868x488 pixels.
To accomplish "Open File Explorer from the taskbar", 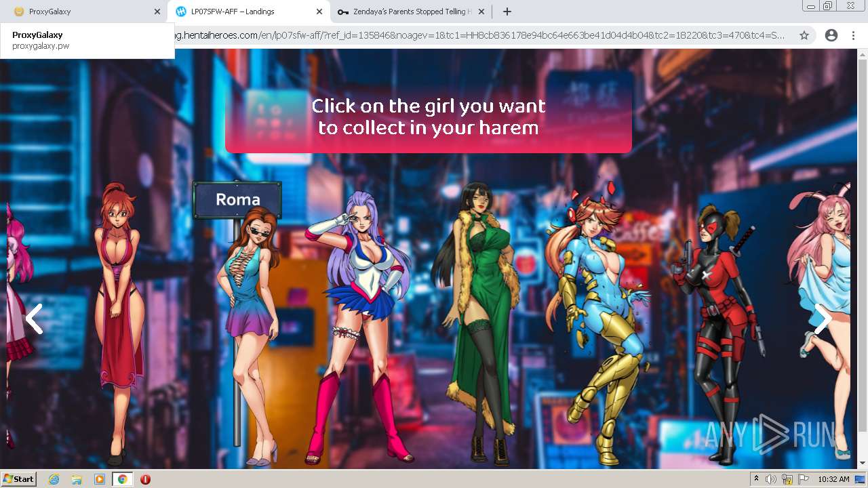I will (x=77, y=479).
